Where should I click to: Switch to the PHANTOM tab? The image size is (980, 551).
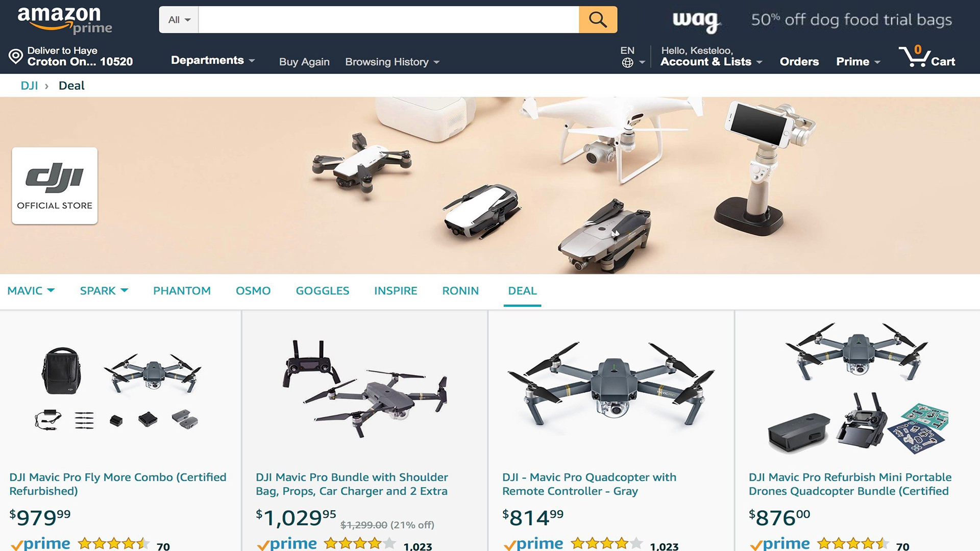point(182,290)
